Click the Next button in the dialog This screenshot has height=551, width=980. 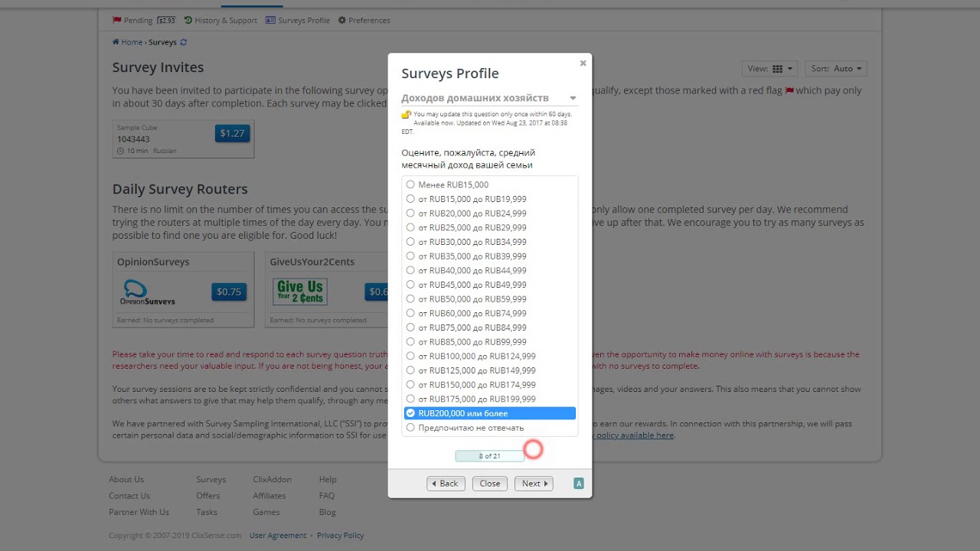pos(534,484)
